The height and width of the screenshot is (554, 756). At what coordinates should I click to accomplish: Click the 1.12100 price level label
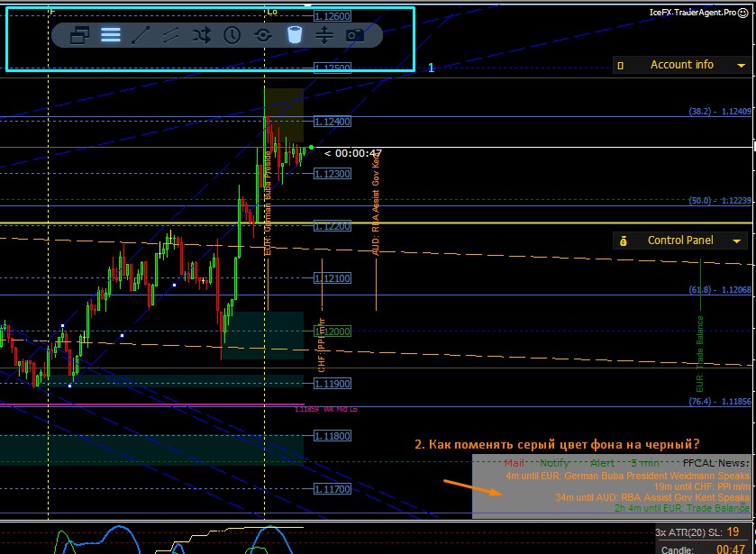332,278
